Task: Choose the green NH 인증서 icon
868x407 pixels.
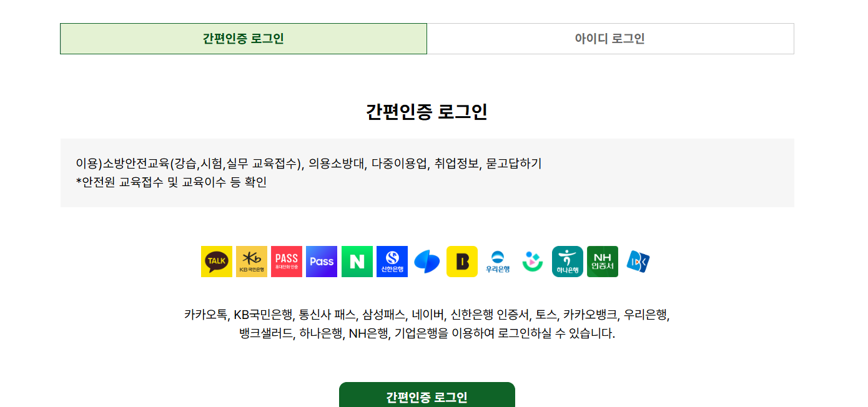Action: [x=603, y=262]
